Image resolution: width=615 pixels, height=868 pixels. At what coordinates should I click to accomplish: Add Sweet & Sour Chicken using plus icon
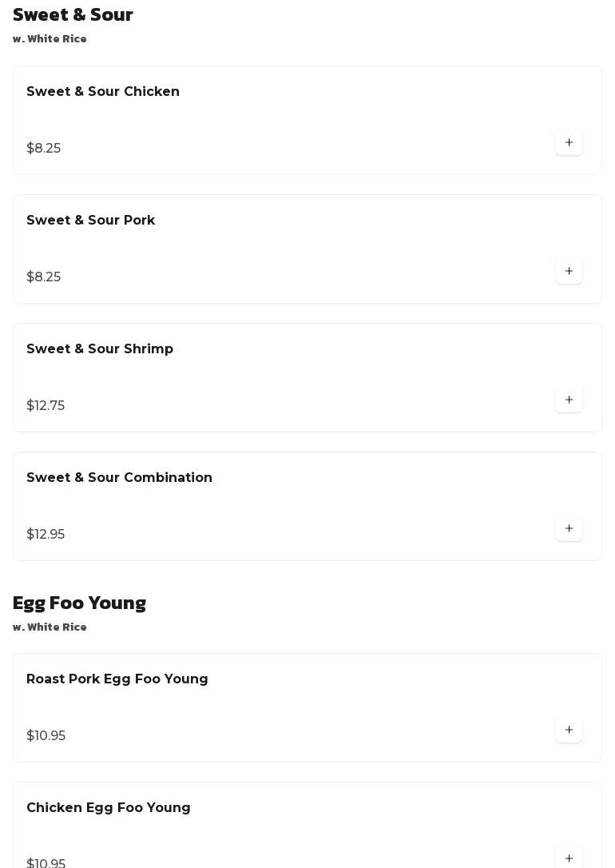[x=569, y=143]
